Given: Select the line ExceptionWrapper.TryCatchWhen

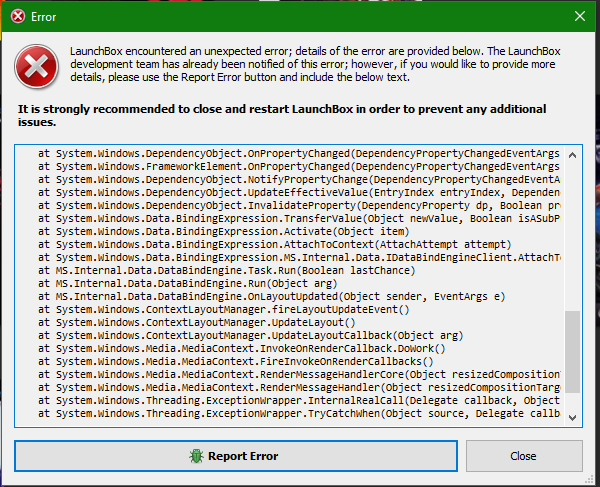Looking at the screenshot, I should pos(299,414).
